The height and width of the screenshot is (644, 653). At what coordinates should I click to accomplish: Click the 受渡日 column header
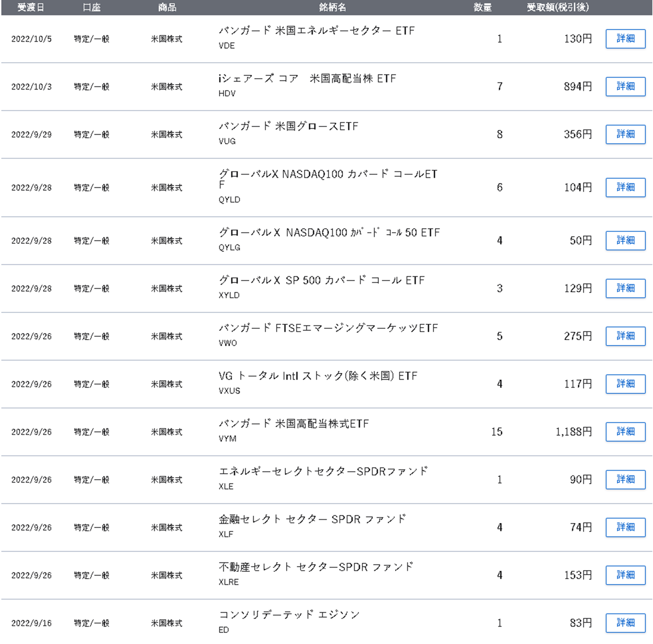[31, 7]
